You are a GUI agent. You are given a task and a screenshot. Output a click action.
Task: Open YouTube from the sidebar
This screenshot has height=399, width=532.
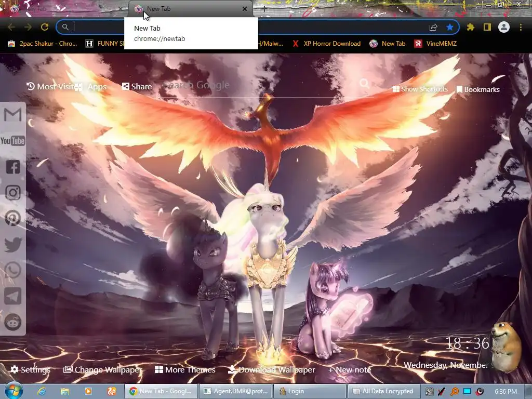(12, 140)
